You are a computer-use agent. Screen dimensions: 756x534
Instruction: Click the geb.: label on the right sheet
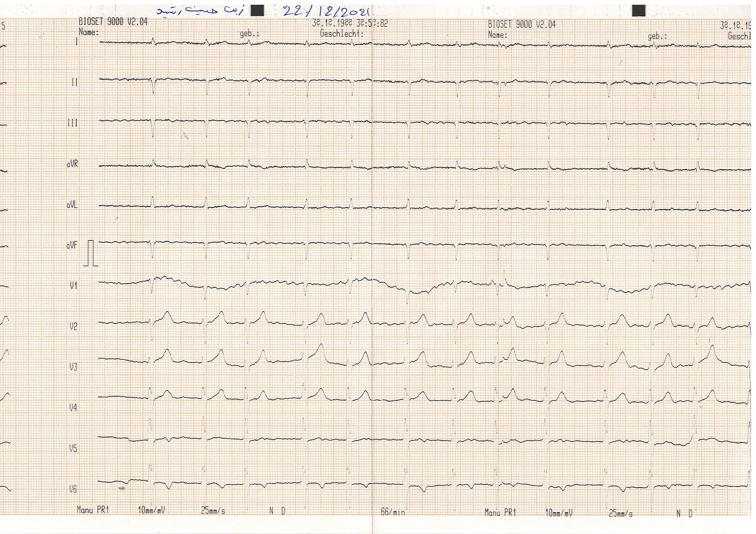pos(657,36)
